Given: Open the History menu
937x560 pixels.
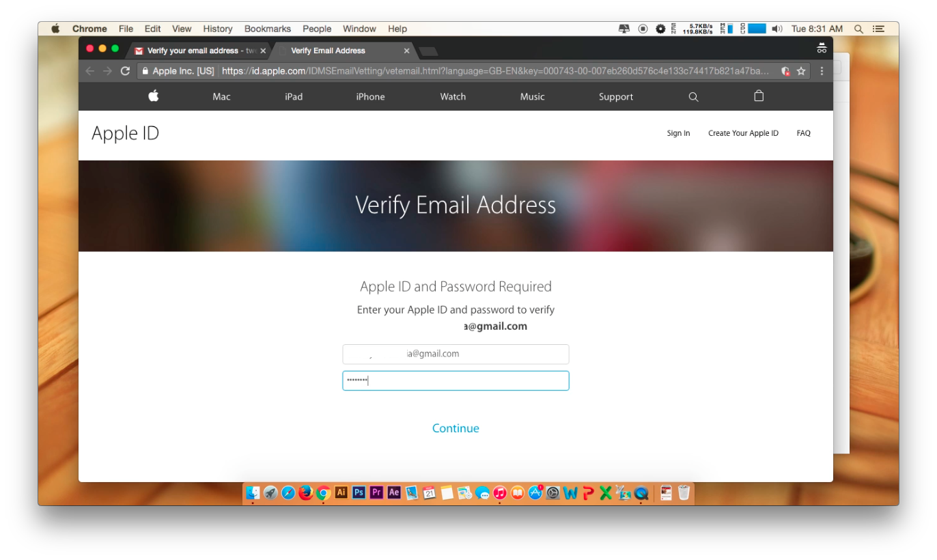Looking at the screenshot, I should pos(218,29).
